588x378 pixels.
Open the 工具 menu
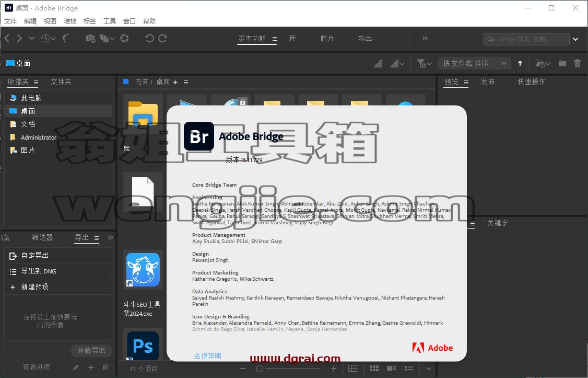tap(110, 21)
